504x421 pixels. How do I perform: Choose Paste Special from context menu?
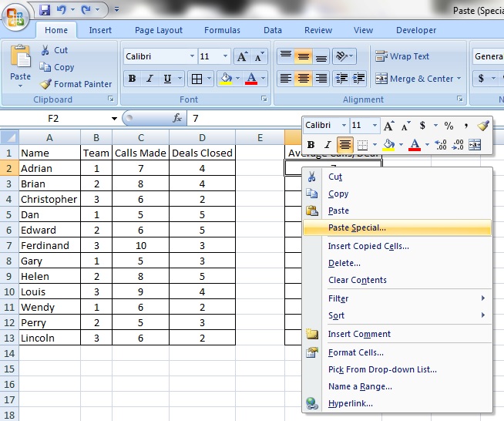tap(357, 227)
